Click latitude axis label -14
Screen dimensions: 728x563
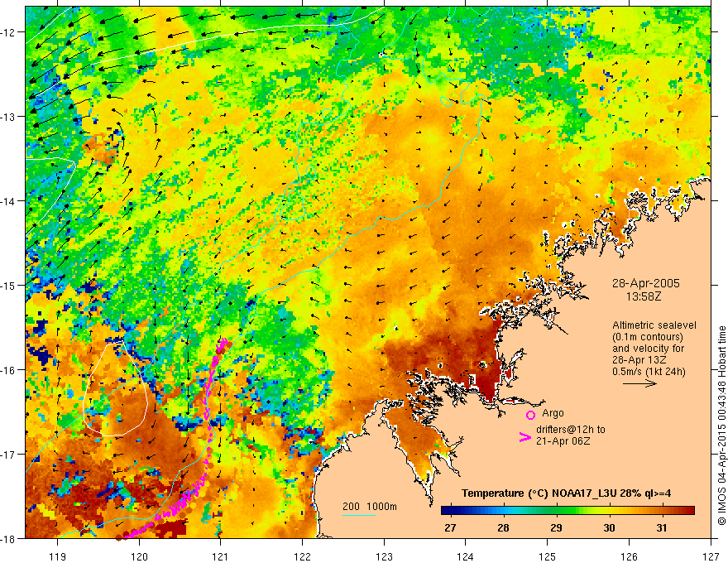coord(8,201)
